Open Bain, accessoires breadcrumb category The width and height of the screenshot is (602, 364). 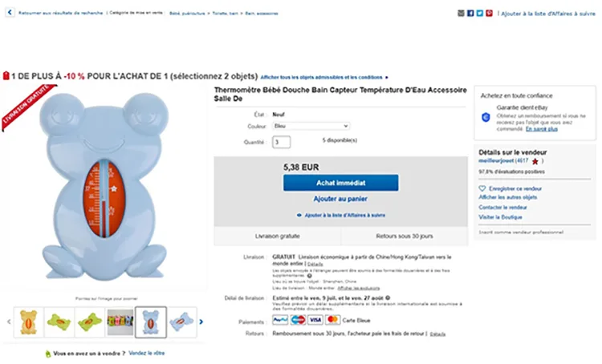click(x=262, y=14)
